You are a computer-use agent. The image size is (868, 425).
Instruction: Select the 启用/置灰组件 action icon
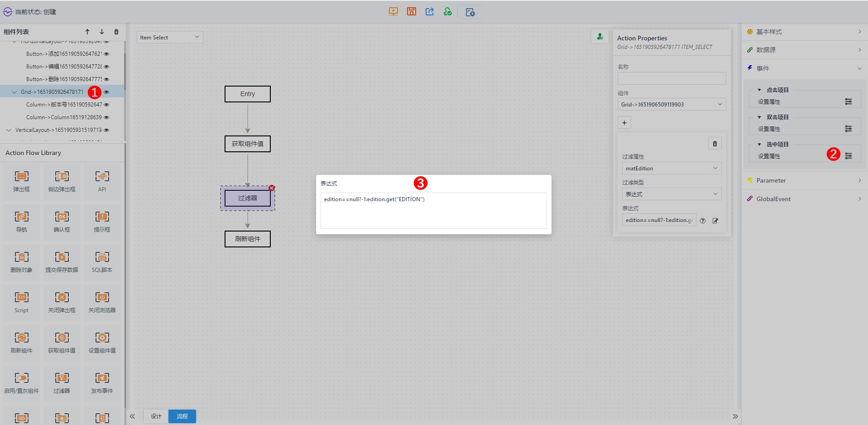(x=21, y=378)
